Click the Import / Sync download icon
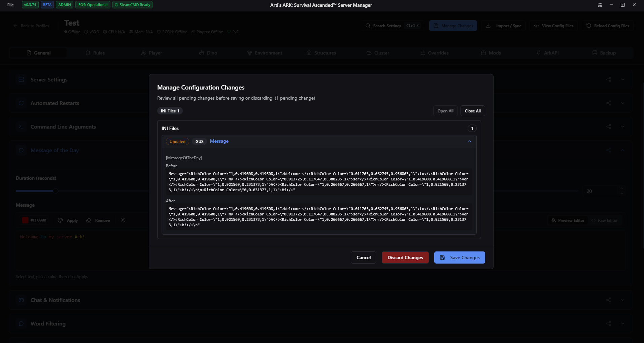 (488, 26)
